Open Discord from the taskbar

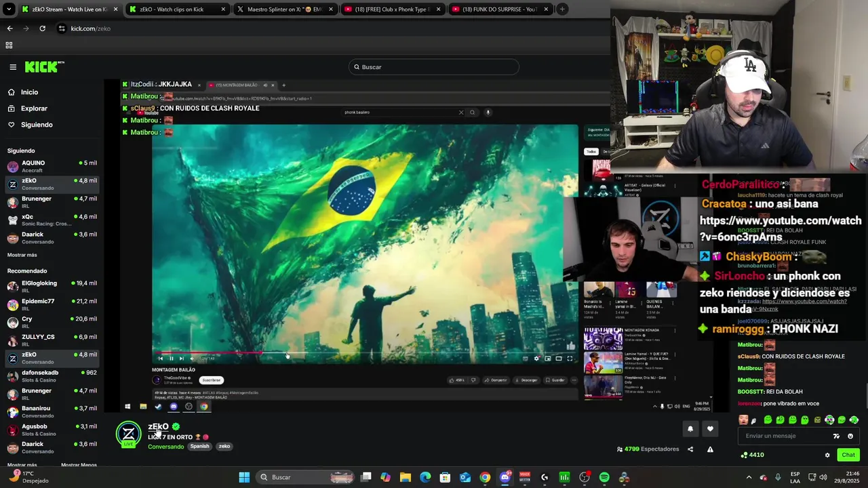[x=505, y=477]
